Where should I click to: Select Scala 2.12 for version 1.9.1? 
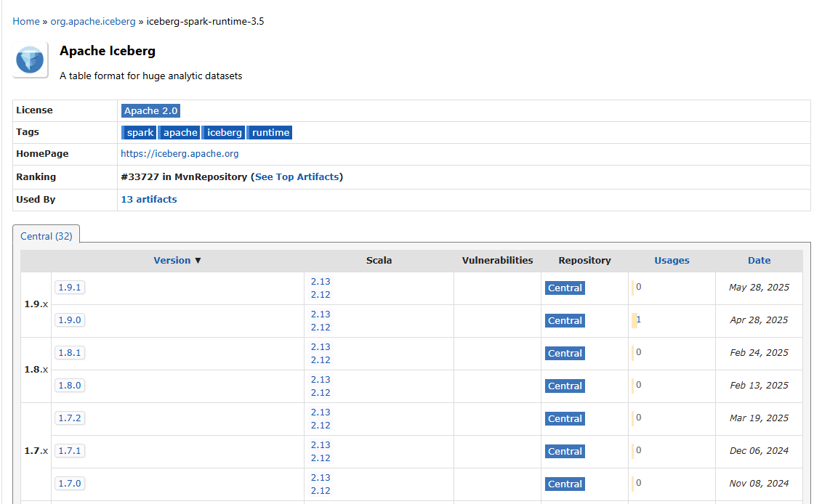click(x=321, y=295)
